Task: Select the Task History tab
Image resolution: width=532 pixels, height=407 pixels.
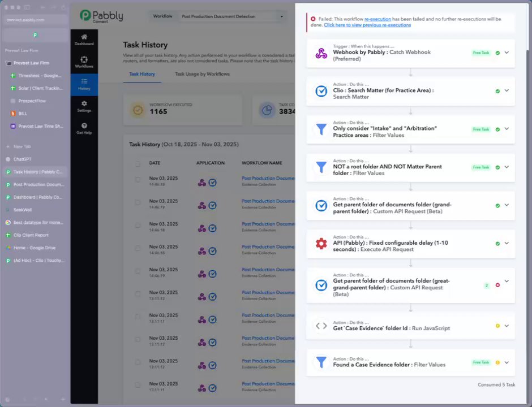Action: (141, 74)
